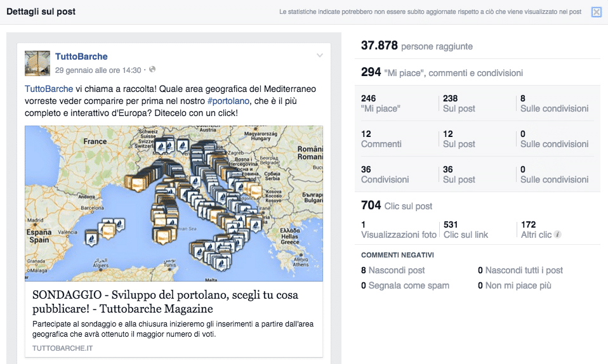Click the 238 Sul post likes value

tap(459, 103)
